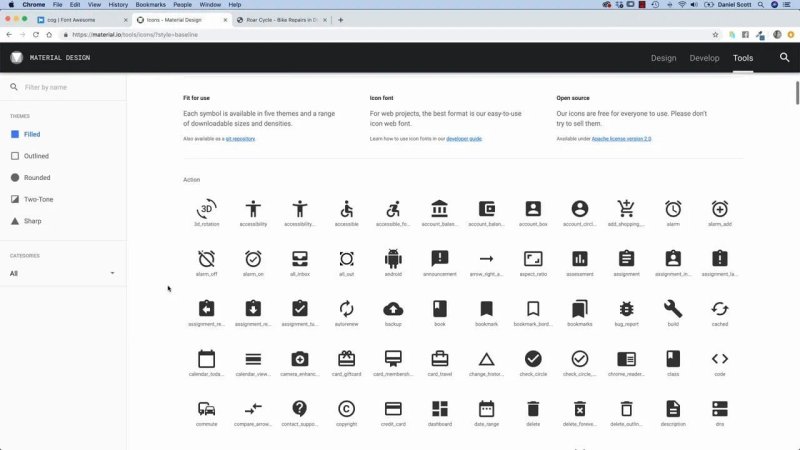Pick the card_giftcard icon
This screenshot has height=450, width=800.
point(346,359)
